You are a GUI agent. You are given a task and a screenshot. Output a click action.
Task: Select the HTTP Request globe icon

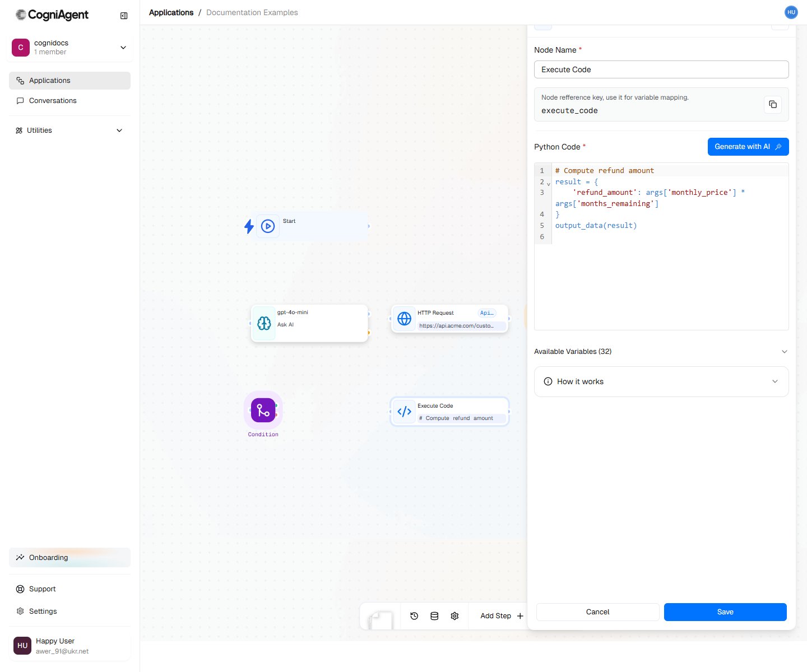point(404,319)
